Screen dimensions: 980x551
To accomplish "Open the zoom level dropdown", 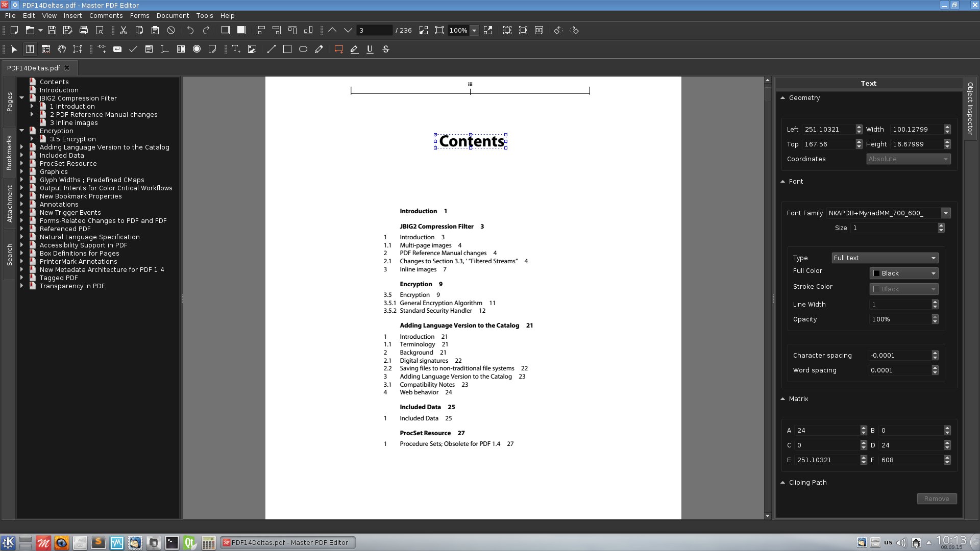I will pos(474,31).
